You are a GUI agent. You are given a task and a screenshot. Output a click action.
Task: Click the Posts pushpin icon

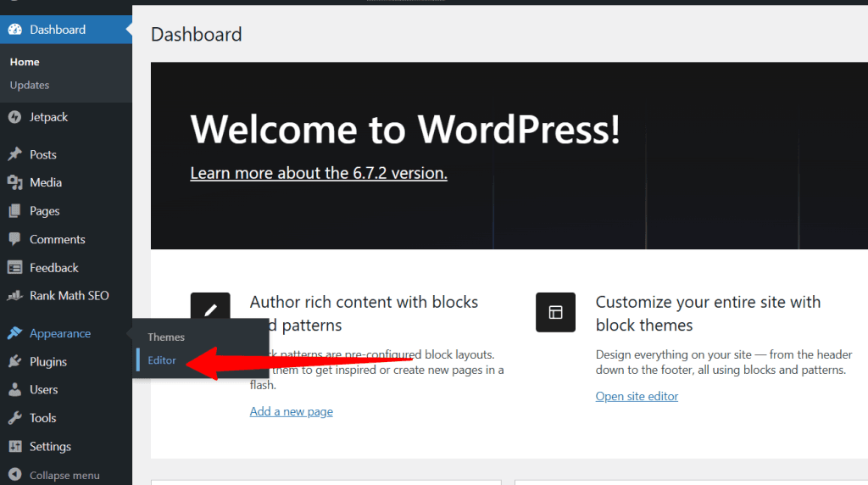point(14,154)
